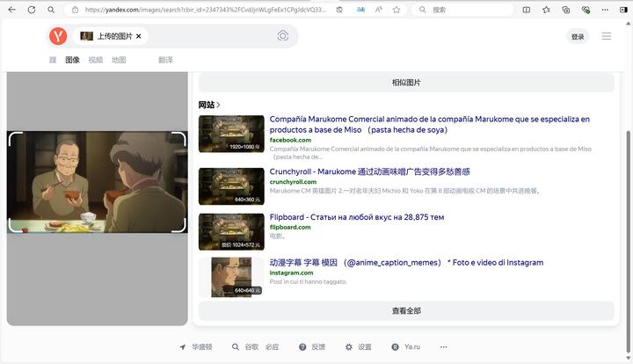Open Crunchyroll - Marukome result link
633x364 pixels.
coord(370,171)
